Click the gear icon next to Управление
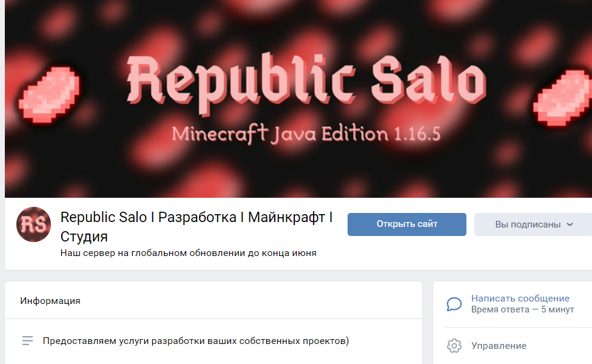The width and height of the screenshot is (592, 364). (x=454, y=346)
